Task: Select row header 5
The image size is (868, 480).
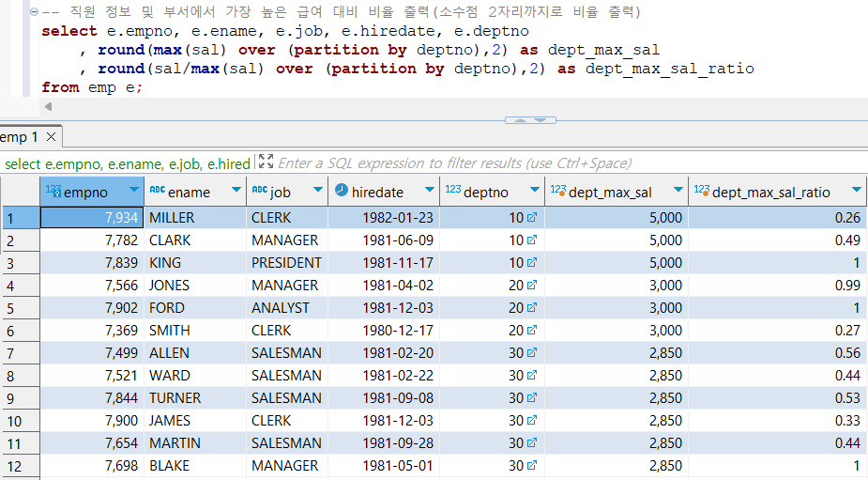Action: tap(21, 307)
